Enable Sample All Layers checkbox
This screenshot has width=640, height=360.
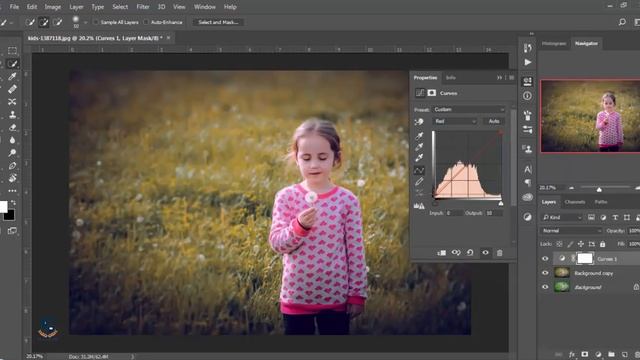coord(96,22)
